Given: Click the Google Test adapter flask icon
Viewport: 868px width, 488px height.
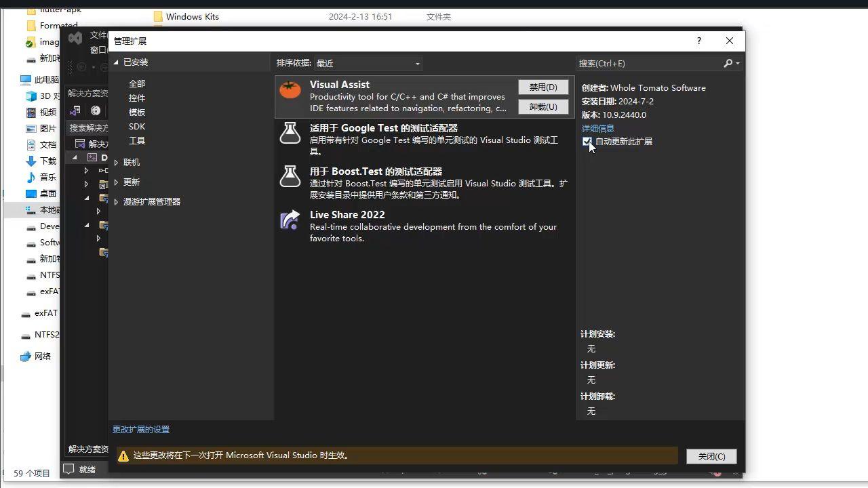Looking at the screenshot, I should (290, 133).
